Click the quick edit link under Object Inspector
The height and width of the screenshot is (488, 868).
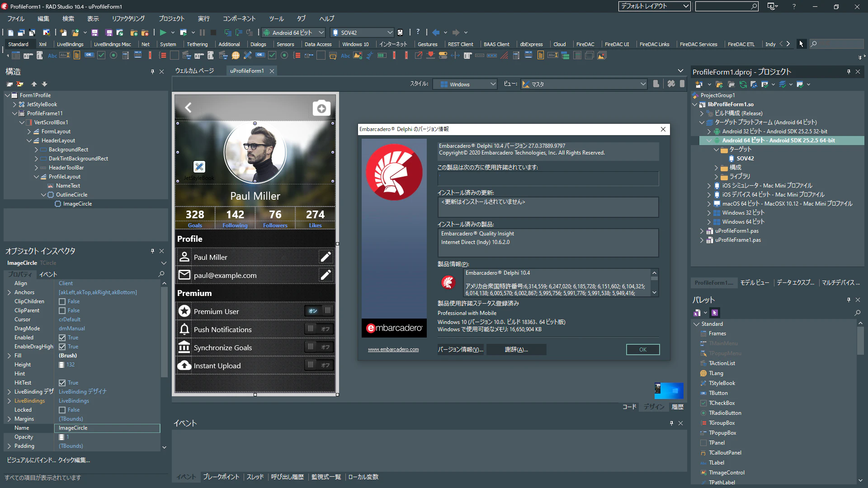coord(74,460)
